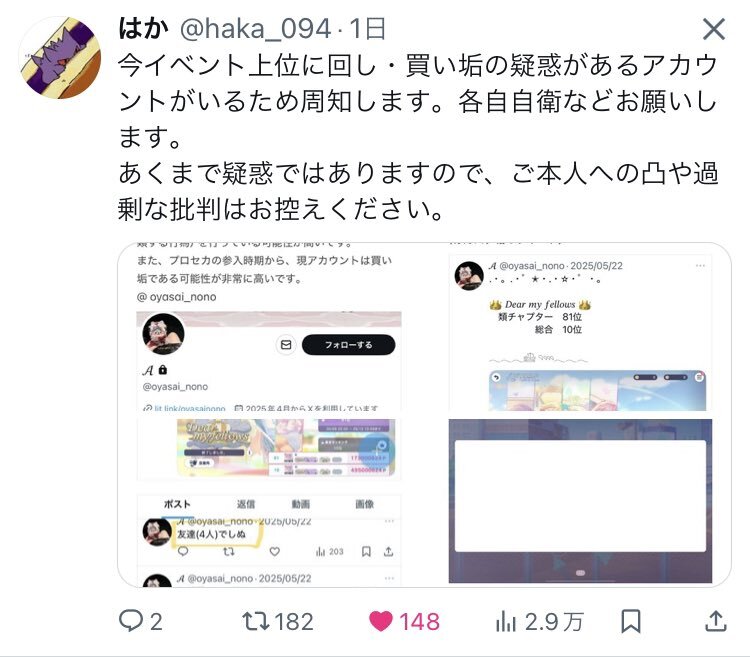Viewport: 750px width, 657px height.
Task: Select the 返信 tab in the embedded profile
Action: (246, 504)
